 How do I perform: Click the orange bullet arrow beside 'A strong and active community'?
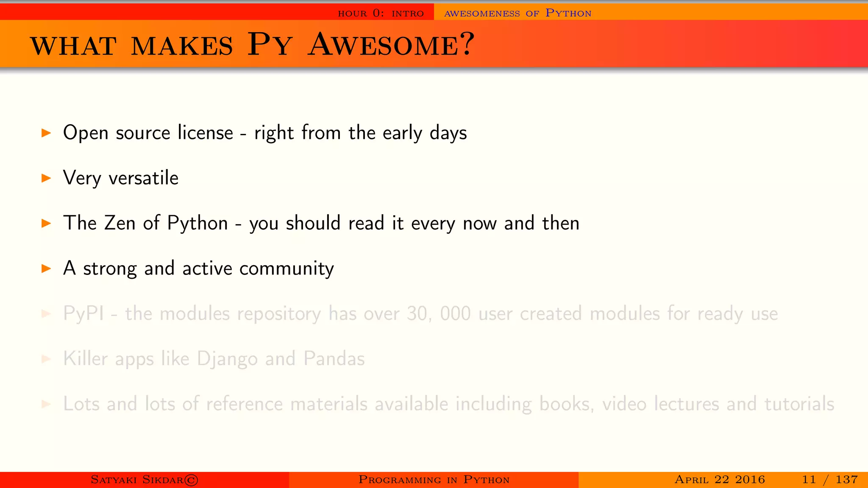click(x=46, y=269)
